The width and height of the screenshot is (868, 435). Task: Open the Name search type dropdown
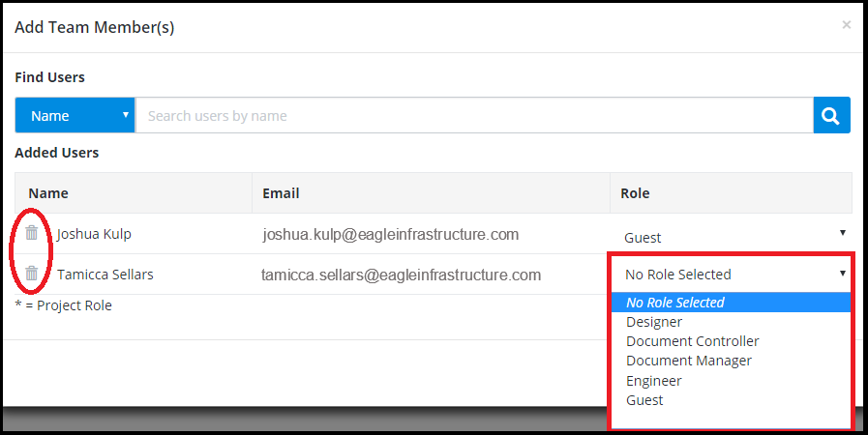click(75, 116)
